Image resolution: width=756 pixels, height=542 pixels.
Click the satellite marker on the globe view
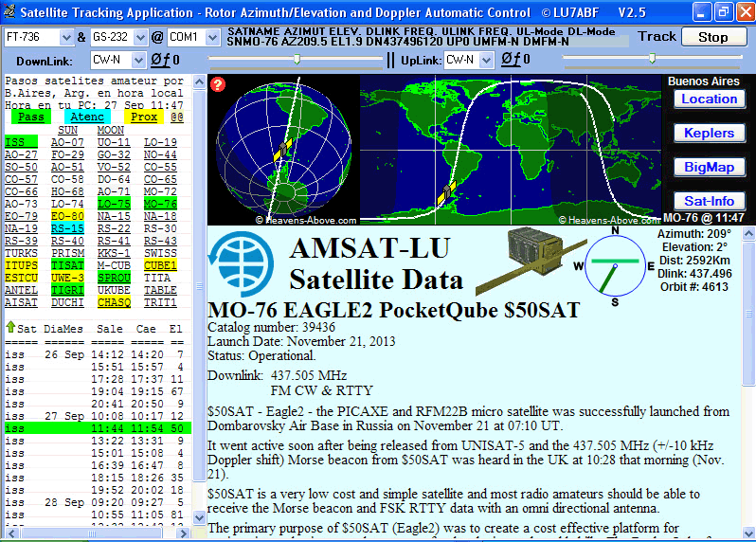click(282, 150)
